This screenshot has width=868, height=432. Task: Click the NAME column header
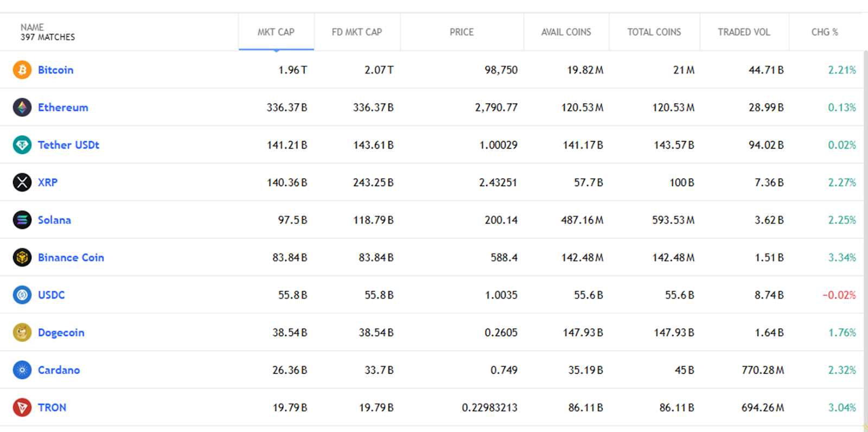coord(33,27)
